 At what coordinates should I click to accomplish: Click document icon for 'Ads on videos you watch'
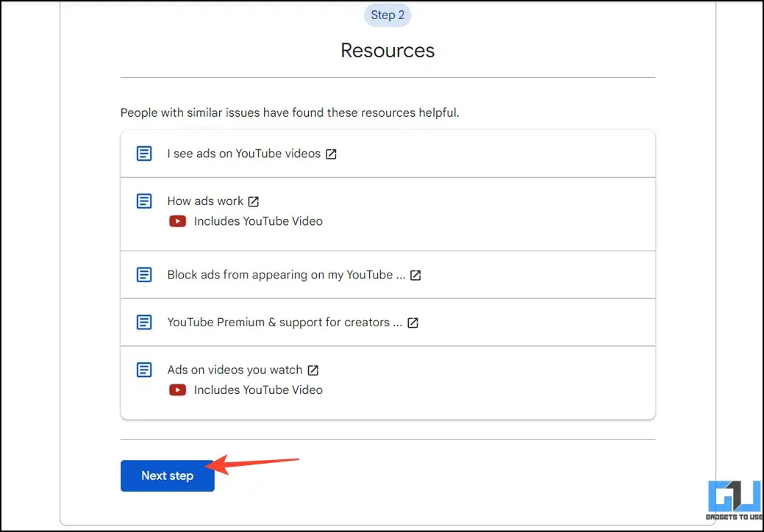143,370
